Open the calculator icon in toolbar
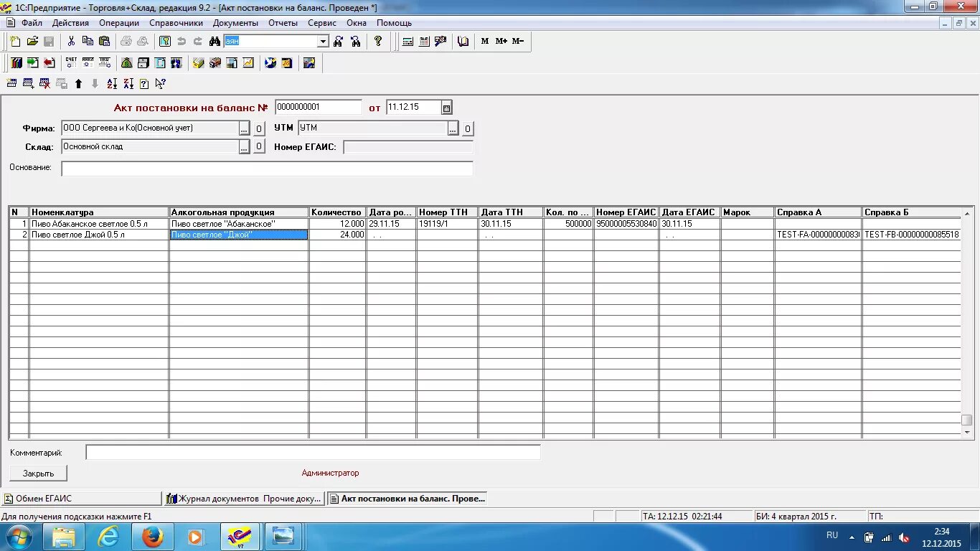This screenshot has width=980, height=551. (408, 42)
